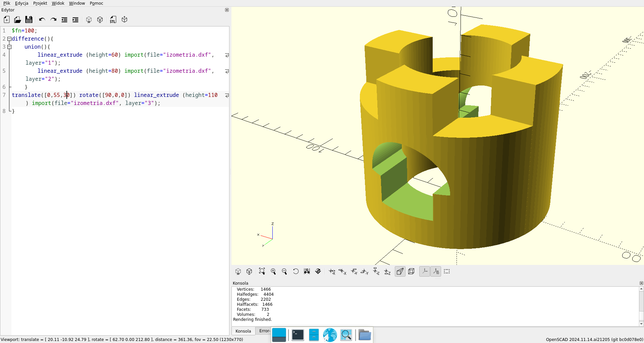This screenshot has height=343, width=644.
Task: Reset the 3D view rotation
Action: tap(296, 272)
